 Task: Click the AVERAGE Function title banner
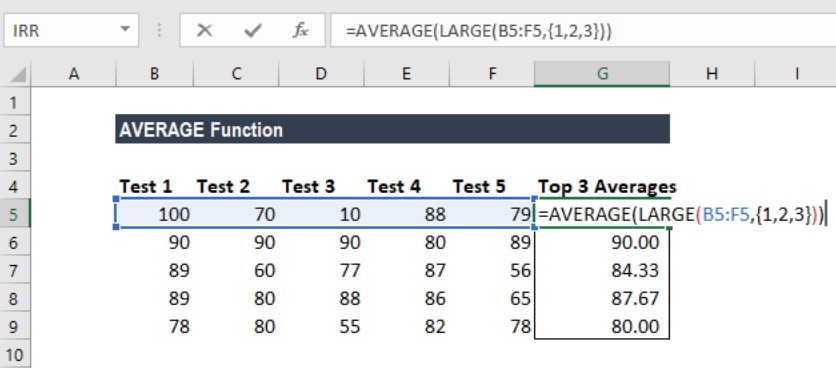(392, 129)
